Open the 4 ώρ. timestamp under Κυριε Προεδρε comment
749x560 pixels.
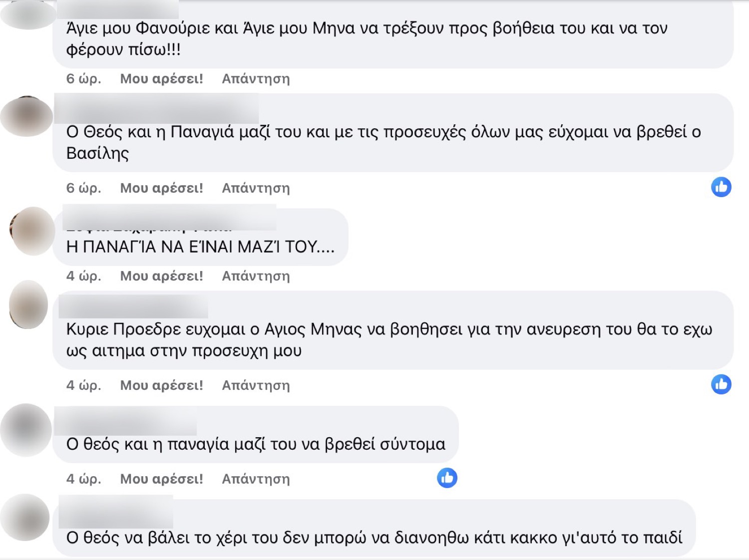pyautogui.click(x=83, y=385)
